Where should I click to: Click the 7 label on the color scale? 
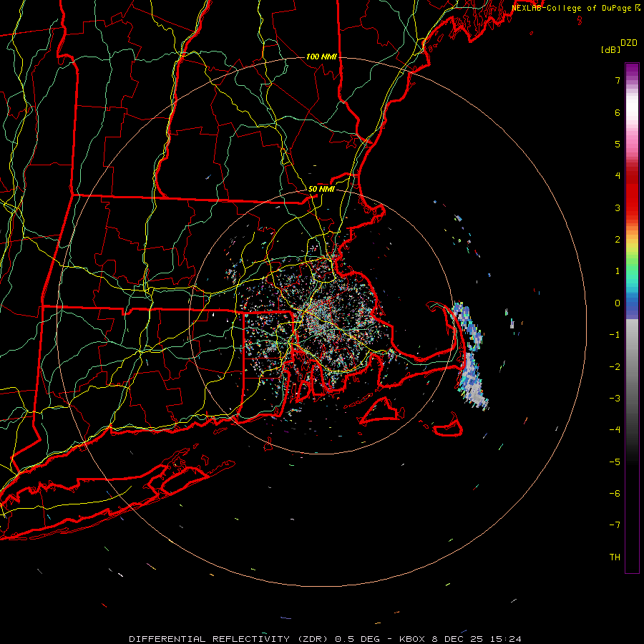(618, 80)
